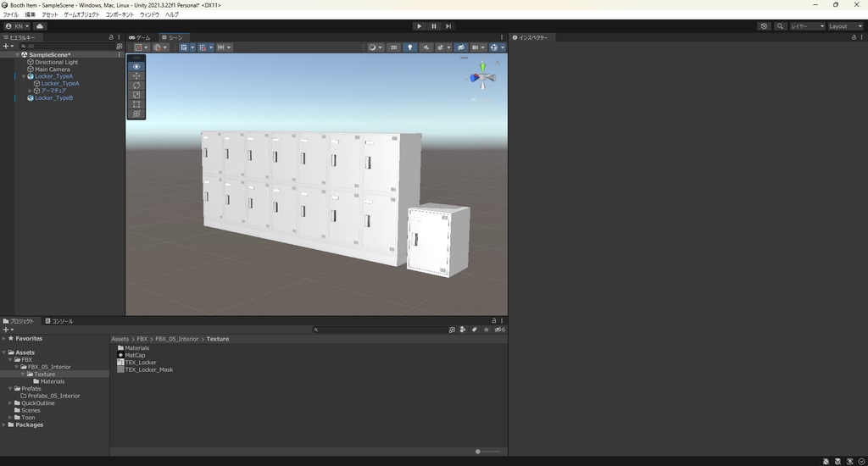Image resolution: width=868 pixels, height=466 pixels.
Task: Select the combined Transform tool
Action: click(x=136, y=114)
